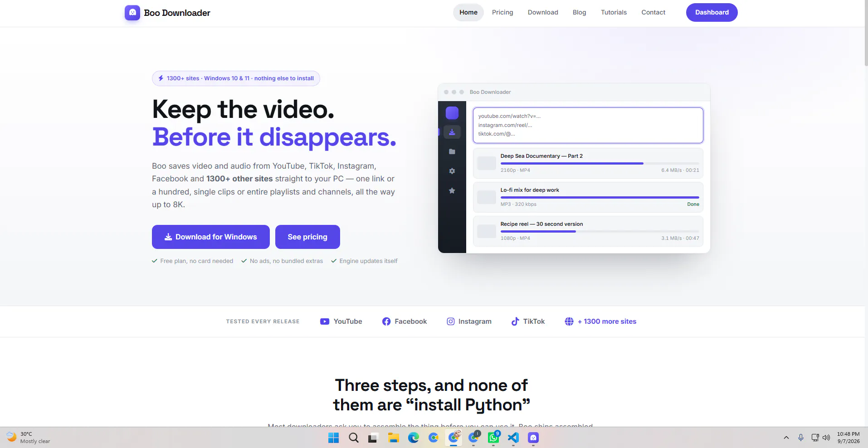
Task: Click the "Lo-fi mix for deep work" title
Action: point(530,190)
